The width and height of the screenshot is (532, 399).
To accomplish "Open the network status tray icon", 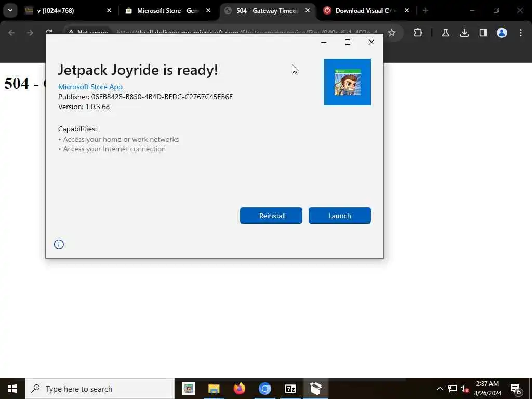I will (x=453, y=389).
